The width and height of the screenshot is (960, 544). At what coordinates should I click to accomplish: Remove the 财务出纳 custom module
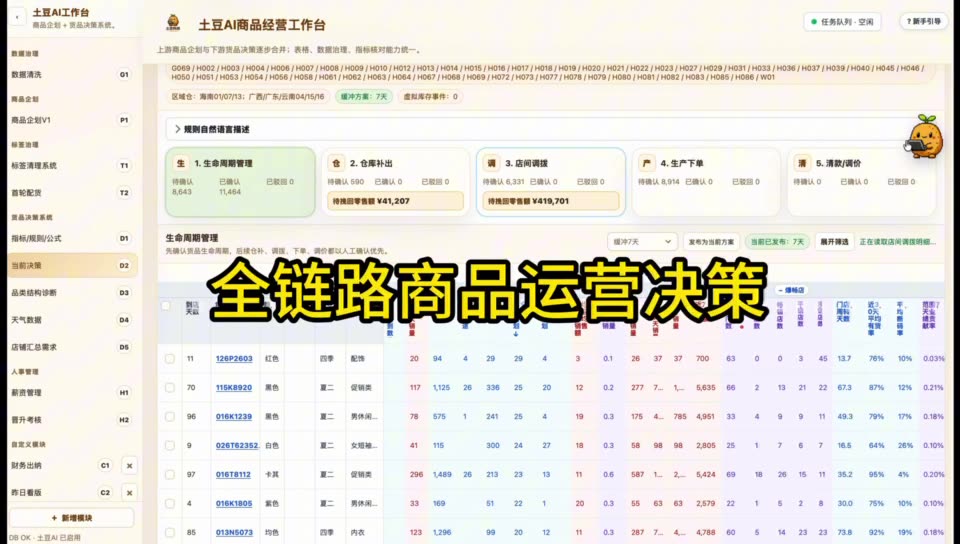pos(129,466)
